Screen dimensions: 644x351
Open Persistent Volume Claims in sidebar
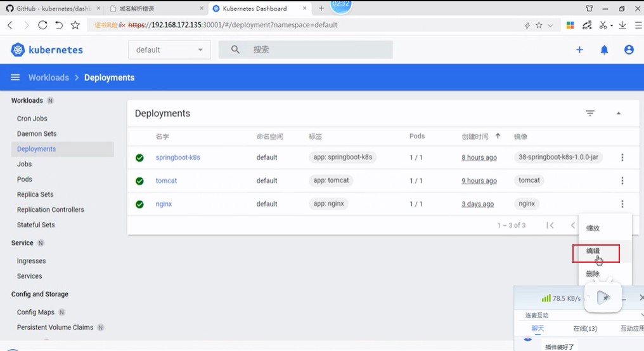pyautogui.click(x=55, y=328)
